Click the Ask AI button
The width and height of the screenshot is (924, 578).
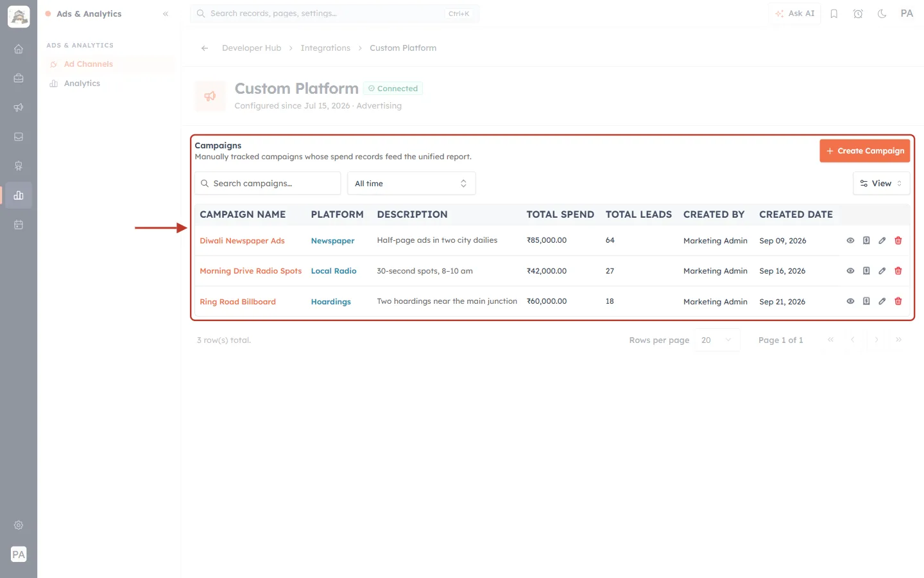click(x=795, y=13)
